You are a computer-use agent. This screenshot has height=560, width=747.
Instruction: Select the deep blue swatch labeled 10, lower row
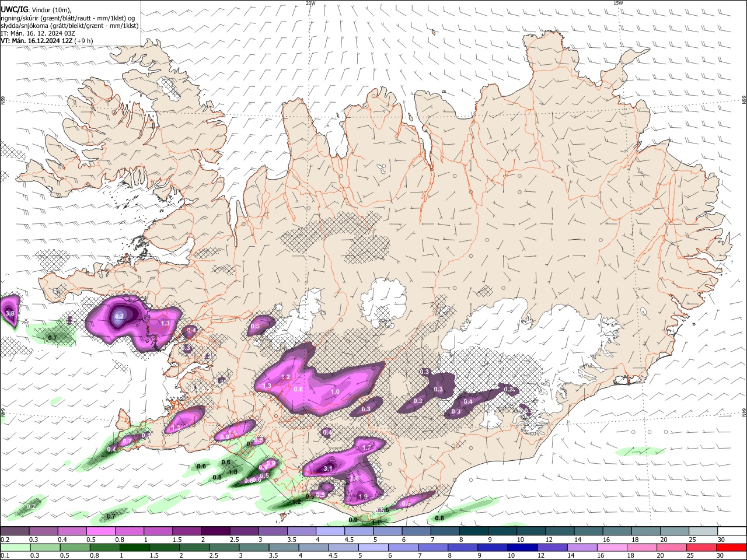point(522,547)
